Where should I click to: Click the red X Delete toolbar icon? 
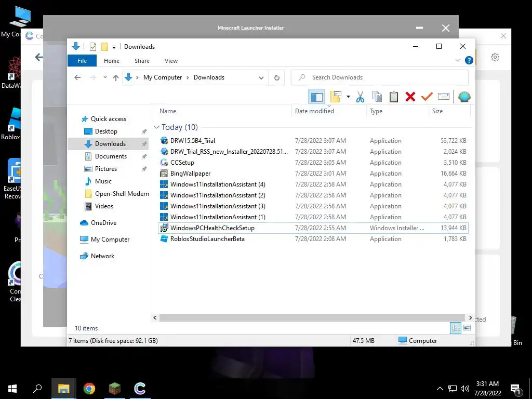[x=410, y=97]
